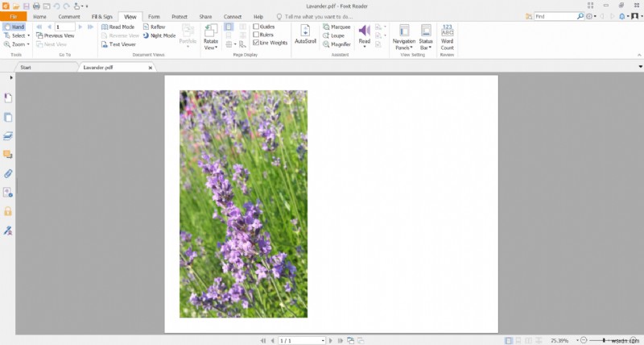Open the Security lock panel in sidebar
Image resolution: width=644 pixels, height=345 pixels.
pos(8,211)
